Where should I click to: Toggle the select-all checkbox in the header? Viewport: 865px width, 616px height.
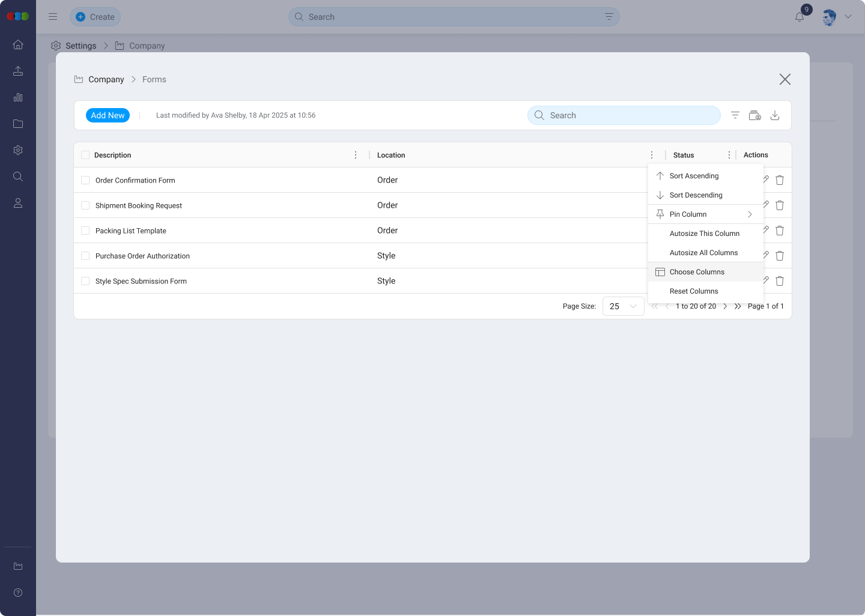tap(85, 154)
